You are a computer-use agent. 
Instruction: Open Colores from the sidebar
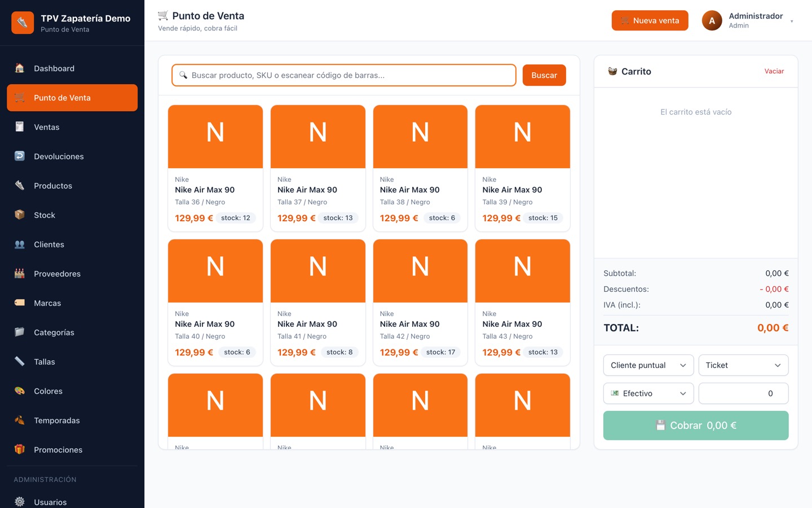(x=72, y=391)
